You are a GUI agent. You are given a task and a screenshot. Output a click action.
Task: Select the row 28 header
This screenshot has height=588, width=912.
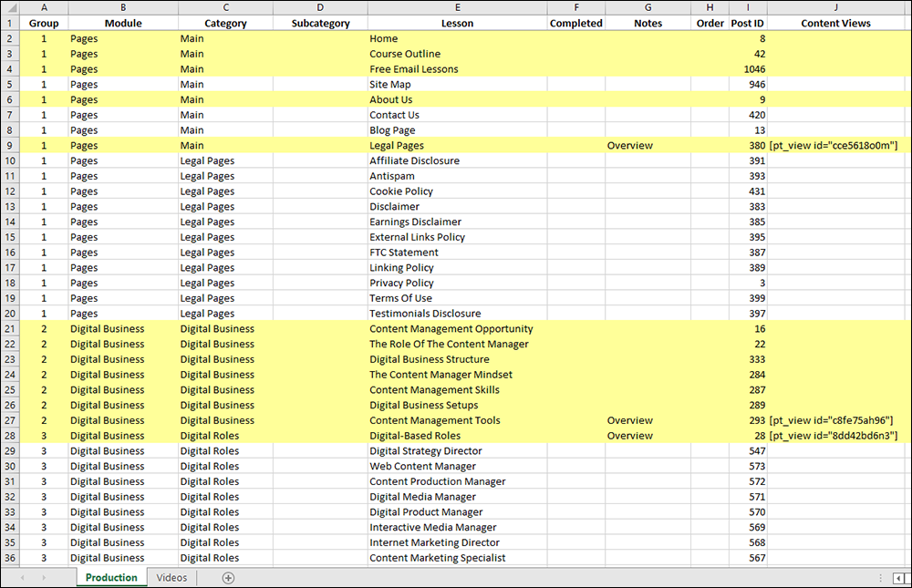point(10,436)
